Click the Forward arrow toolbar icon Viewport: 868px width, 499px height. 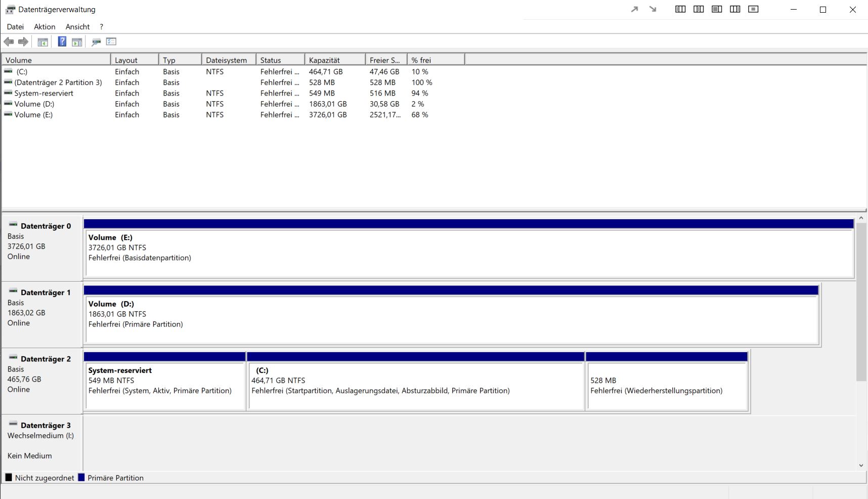[x=23, y=41]
